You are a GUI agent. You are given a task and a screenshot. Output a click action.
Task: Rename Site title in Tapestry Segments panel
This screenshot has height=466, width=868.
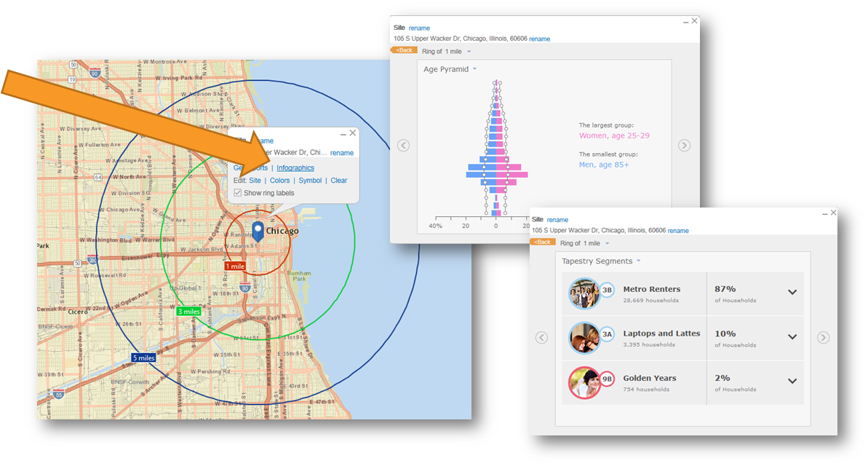pos(557,220)
